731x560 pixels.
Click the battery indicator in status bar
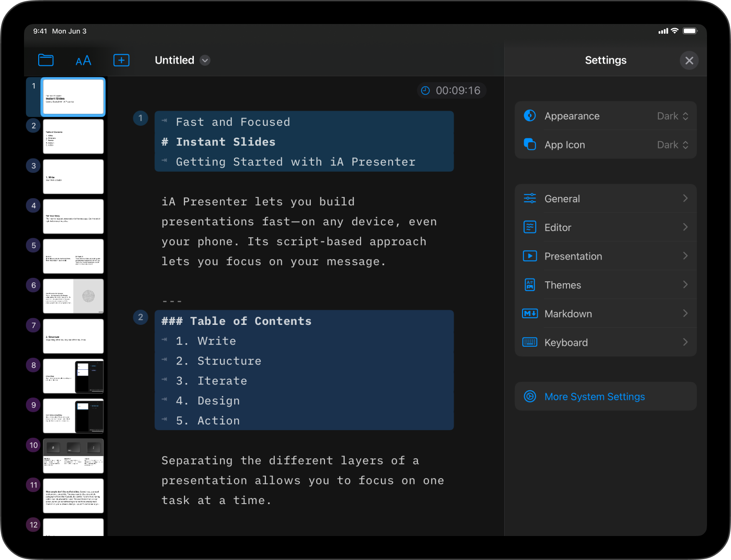tap(691, 31)
